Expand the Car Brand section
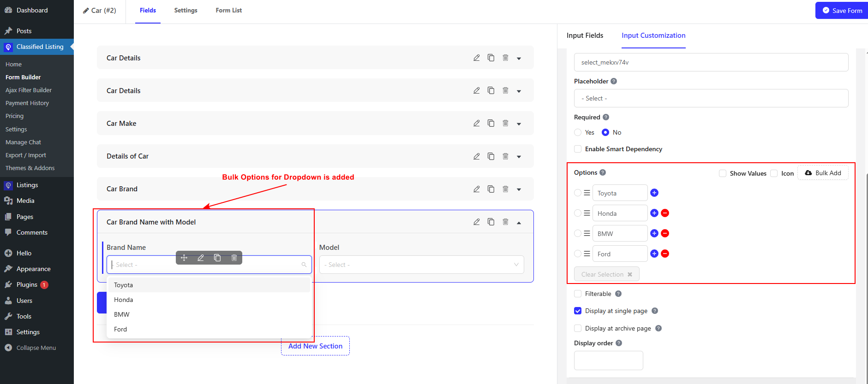Image resolution: width=868 pixels, height=384 pixels. coord(519,189)
